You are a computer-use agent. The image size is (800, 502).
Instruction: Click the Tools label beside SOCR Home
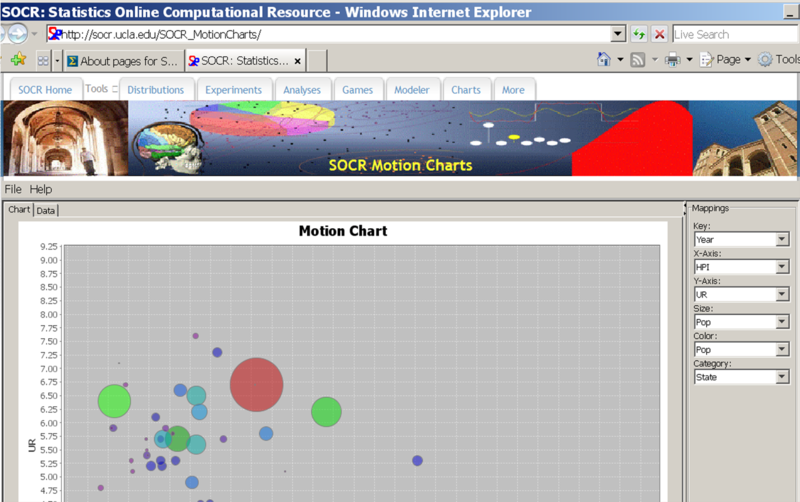pyautogui.click(x=96, y=89)
